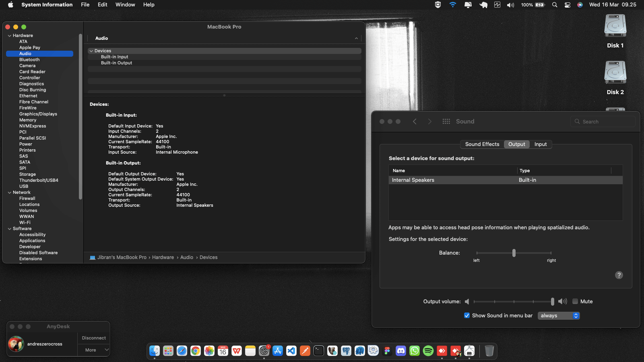Start Discord from the Dock
Viewport: 644px width, 362px height.
point(401,351)
